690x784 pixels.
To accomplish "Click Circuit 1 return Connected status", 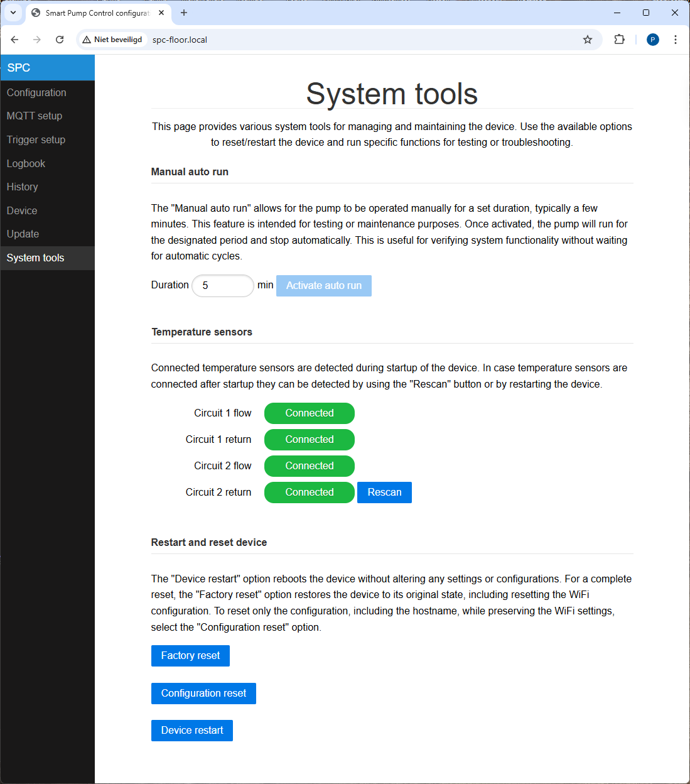I will [x=310, y=440].
